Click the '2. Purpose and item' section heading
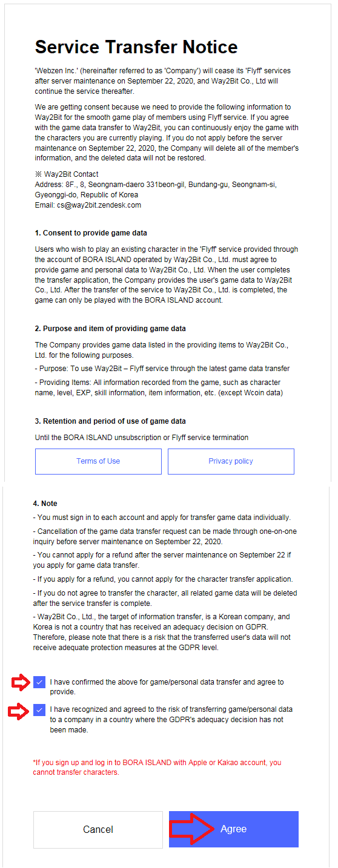338x868 pixels. 110,329
